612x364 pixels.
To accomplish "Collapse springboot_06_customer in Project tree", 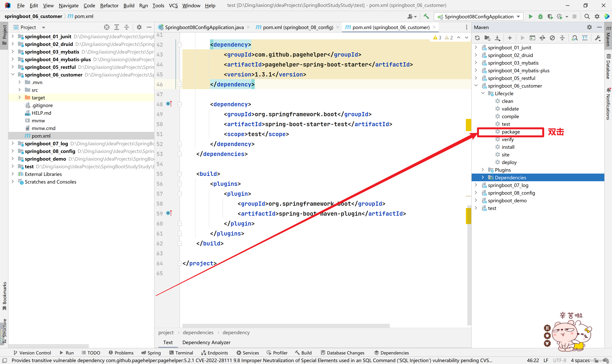I will [13, 75].
